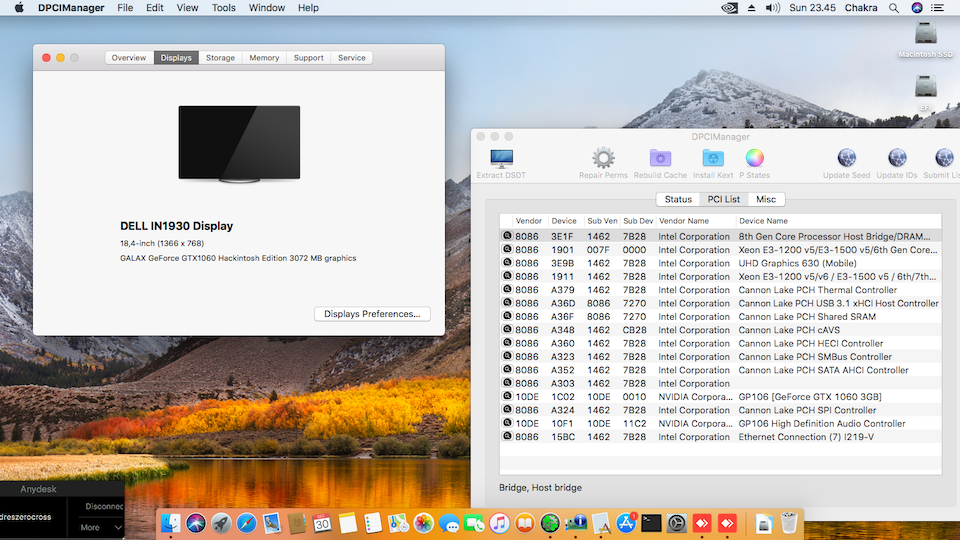Open App Store with update badge
960x540 pixels.
pyautogui.click(x=626, y=523)
